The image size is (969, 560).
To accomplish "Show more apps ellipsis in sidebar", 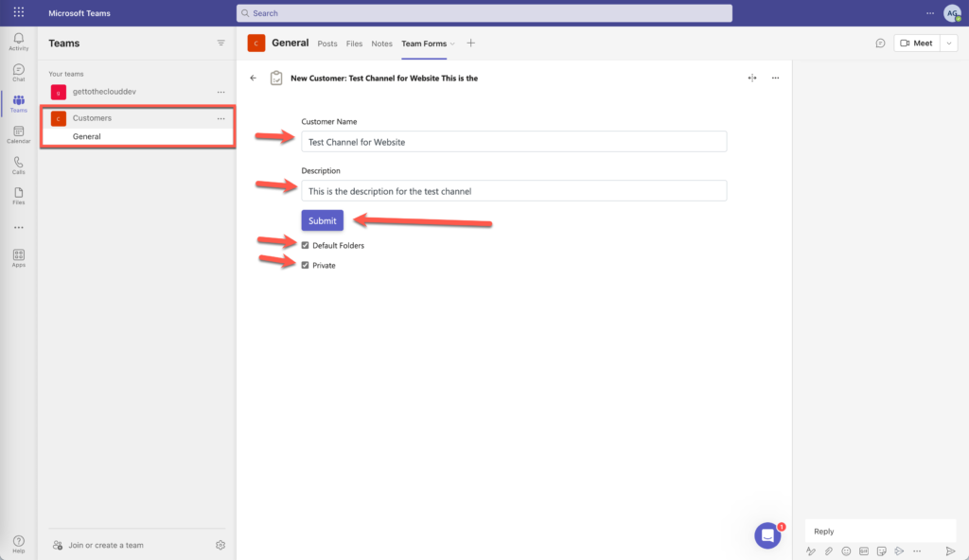I will 19,227.
